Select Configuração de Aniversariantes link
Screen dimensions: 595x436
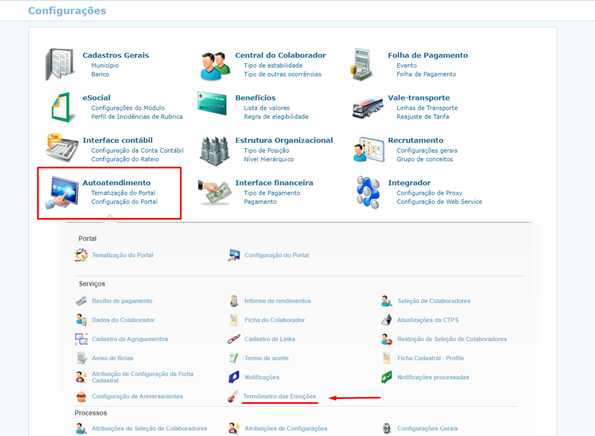(x=137, y=396)
